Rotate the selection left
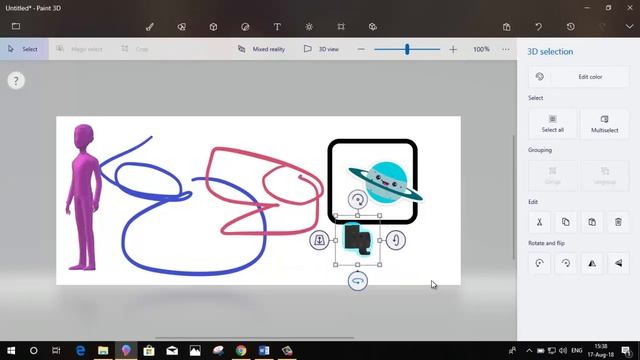This screenshot has width=640, height=360. pyautogui.click(x=539, y=263)
